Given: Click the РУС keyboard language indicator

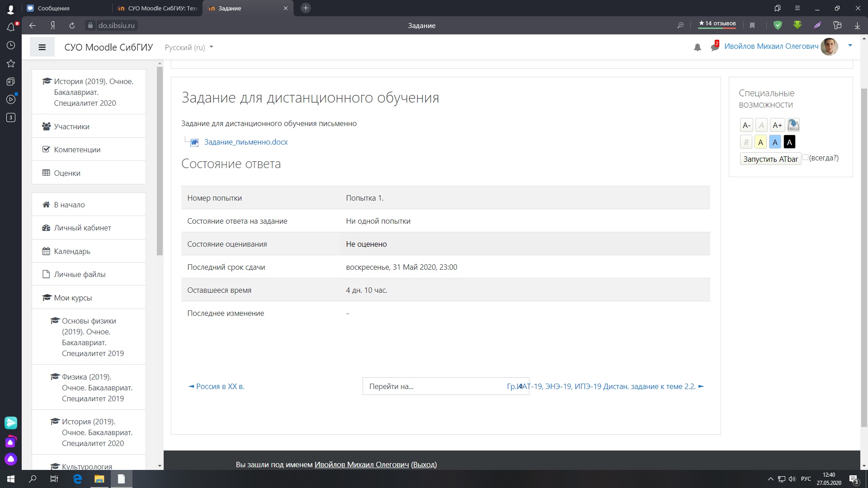Looking at the screenshot, I should click(806, 479).
